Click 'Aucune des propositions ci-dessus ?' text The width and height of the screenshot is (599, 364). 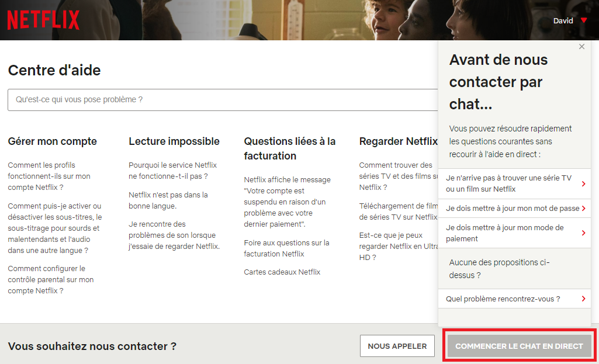pos(499,269)
